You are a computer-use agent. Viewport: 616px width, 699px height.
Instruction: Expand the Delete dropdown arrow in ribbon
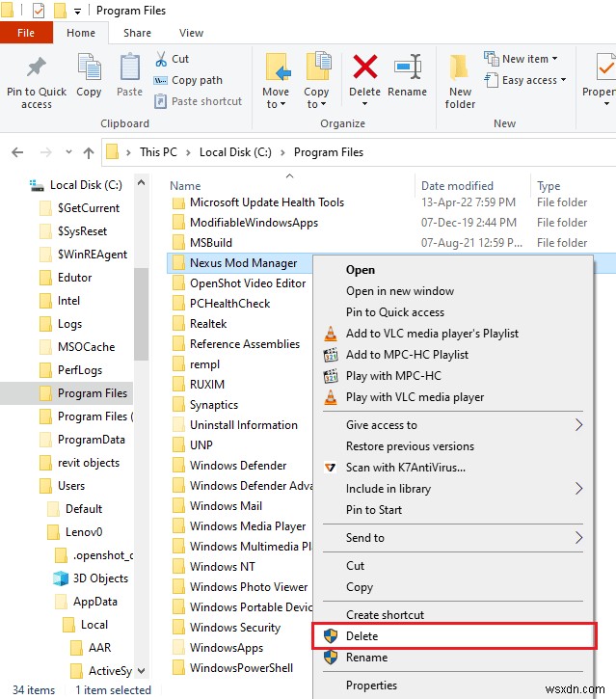[x=364, y=104]
